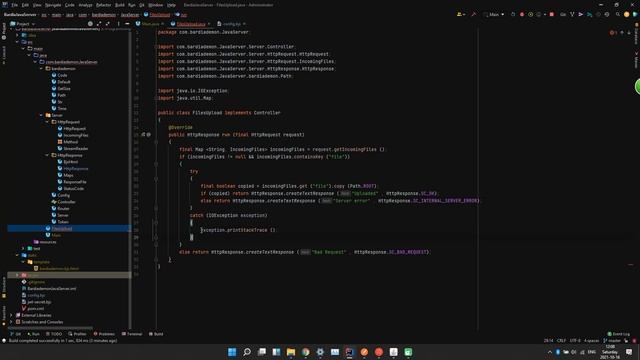Image resolution: width=640 pixels, height=360 pixels.
Task: Open the File menu
Action: pos(14,5)
